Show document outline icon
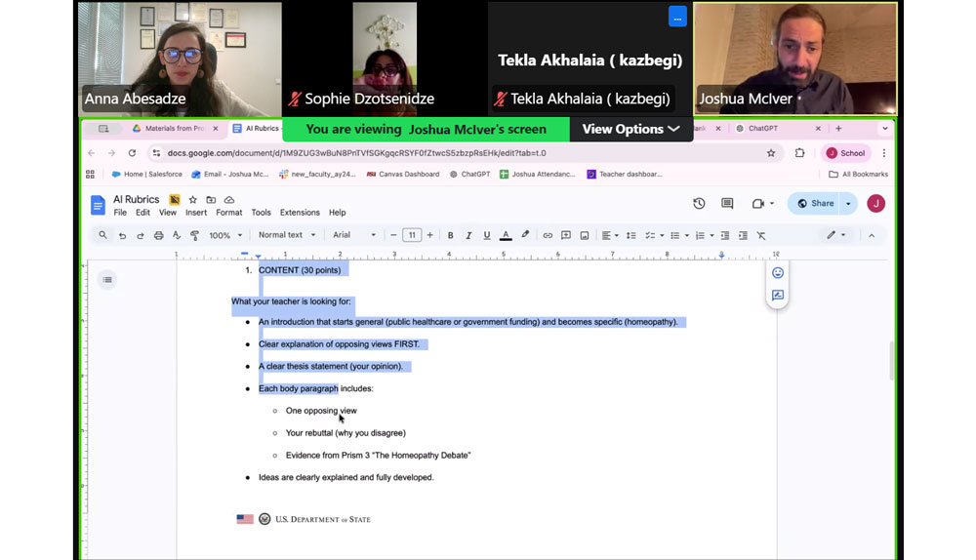Image resolution: width=976 pixels, height=560 pixels. coord(107,280)
